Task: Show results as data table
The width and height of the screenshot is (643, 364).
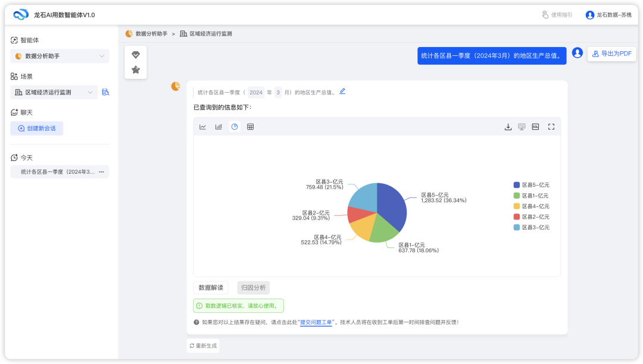Action: (x=251, y=127)
